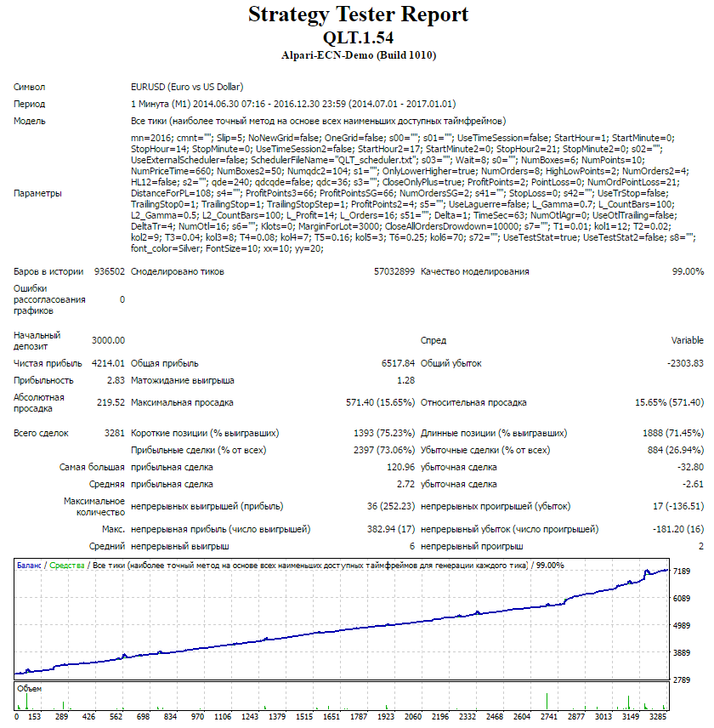Click the 'Начальный депозит' label
Screen dimensions: 714x728
[x=37, y=341]
